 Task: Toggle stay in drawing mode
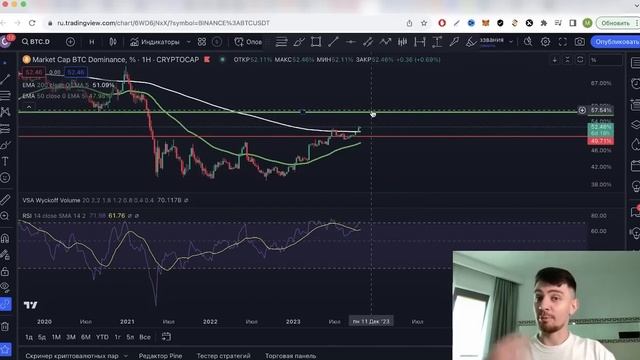(5, 255)
